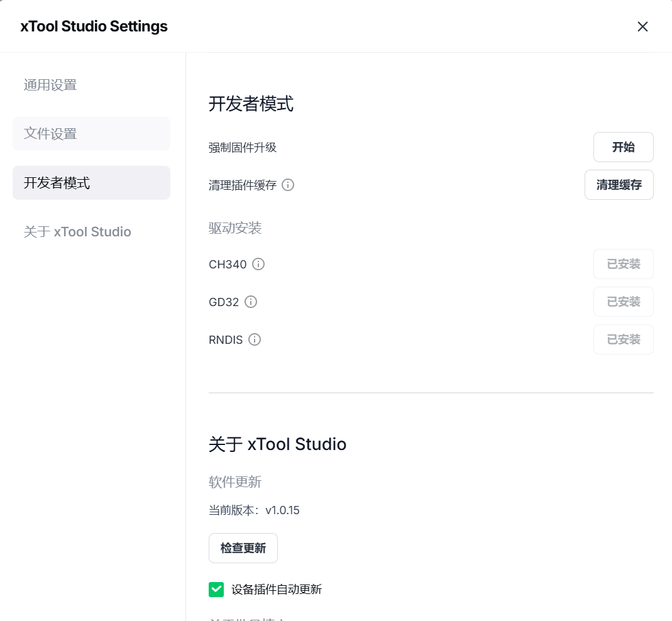
Task: Click the 已安装 button for CH340
Action: (623, 264)
